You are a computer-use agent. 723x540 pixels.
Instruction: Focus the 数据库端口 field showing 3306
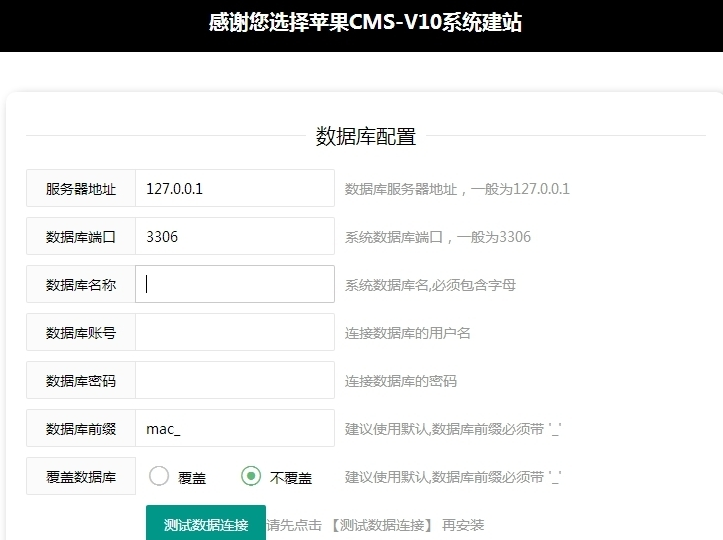pos(234,236)
